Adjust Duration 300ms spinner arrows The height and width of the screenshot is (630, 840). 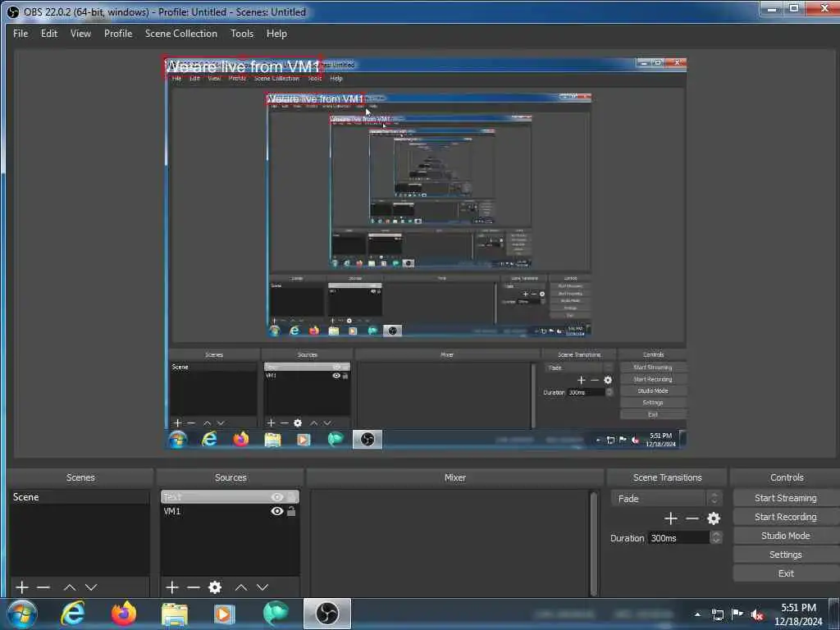click(x=715, y=537)
